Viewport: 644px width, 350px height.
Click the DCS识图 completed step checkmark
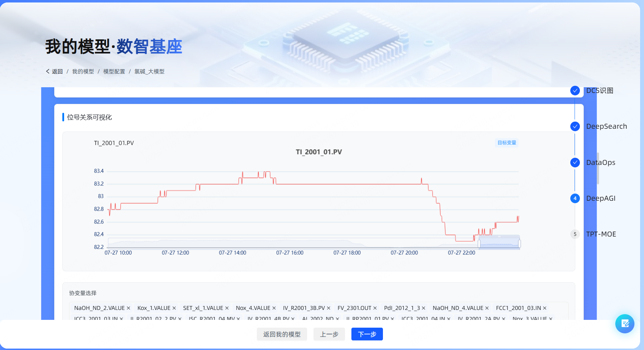tap(575, 90)
